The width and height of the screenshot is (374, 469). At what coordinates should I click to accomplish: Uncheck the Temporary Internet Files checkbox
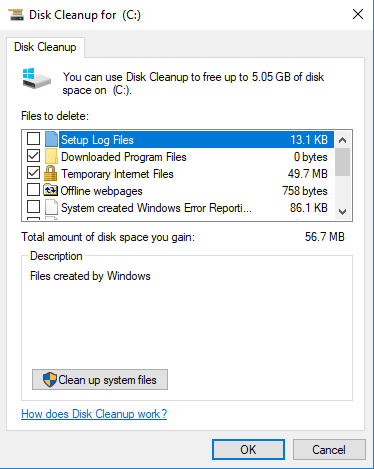(x=33, y=173)
